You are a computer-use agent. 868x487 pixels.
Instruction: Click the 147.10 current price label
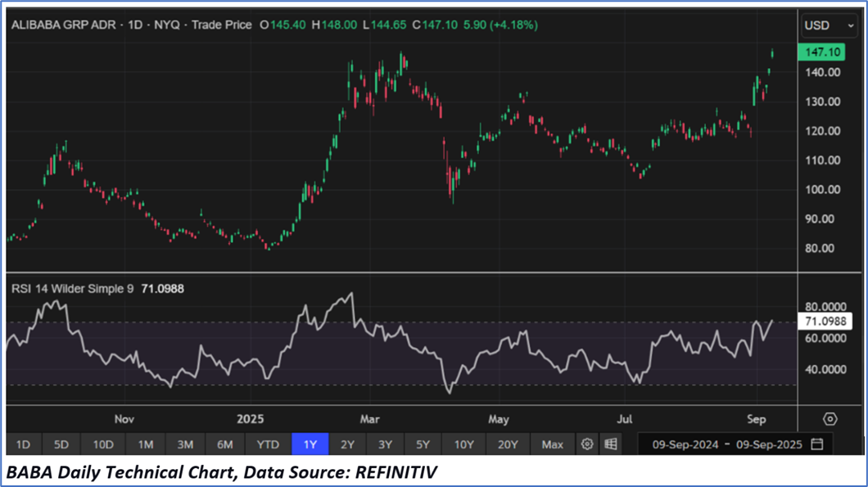[x=822, y=52]
